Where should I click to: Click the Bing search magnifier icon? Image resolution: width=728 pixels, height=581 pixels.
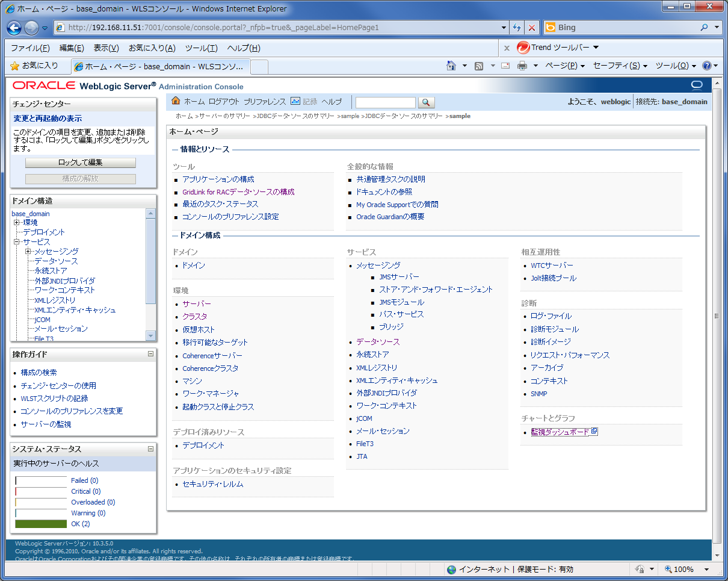pyautogui.click(x=705, y=28)
